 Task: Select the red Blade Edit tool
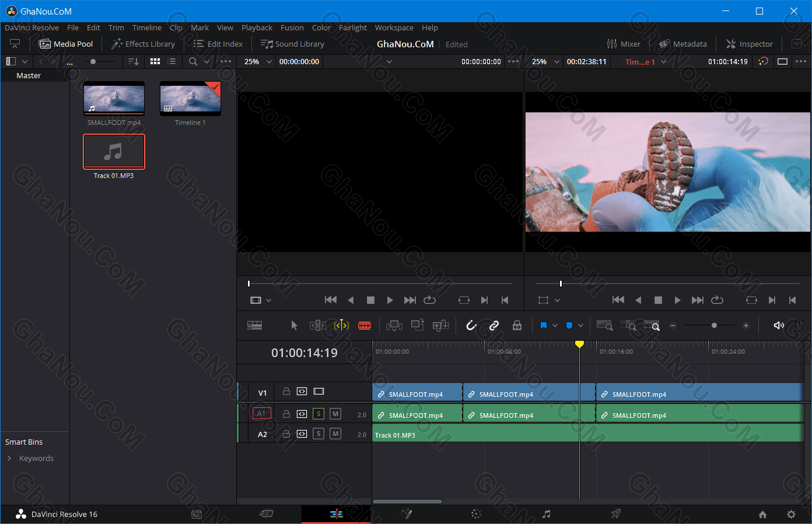point(365,326)
